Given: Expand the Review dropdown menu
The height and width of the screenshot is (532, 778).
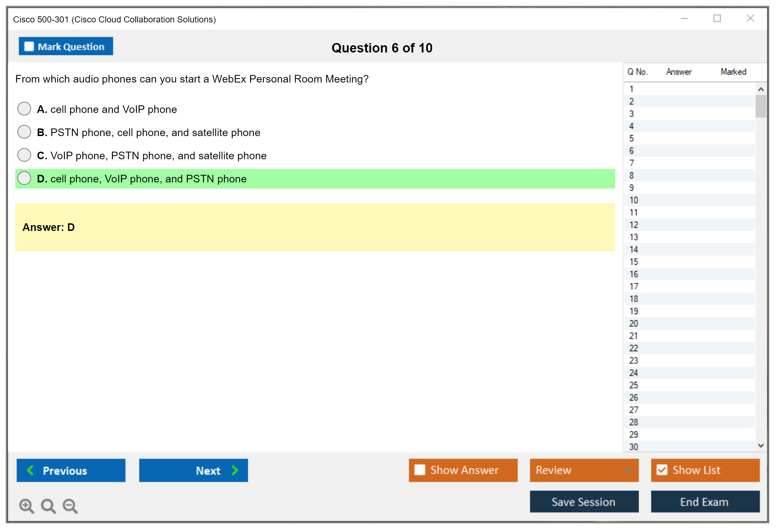Looking at the screenshot, I should [x=628, y=470].
